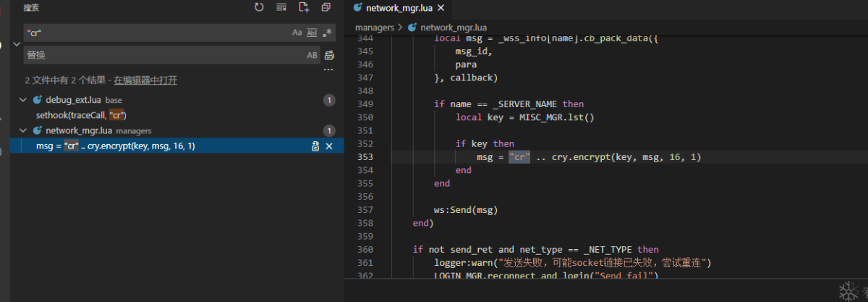Select debug_ext.lua file in results
This screenshot has width=868, height=302.
point(74,100)
